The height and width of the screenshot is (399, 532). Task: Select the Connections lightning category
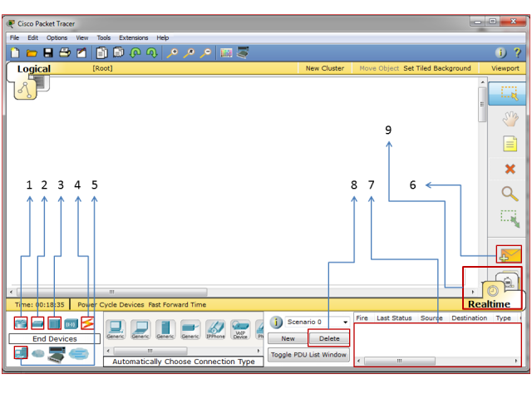tap(87, 323)
